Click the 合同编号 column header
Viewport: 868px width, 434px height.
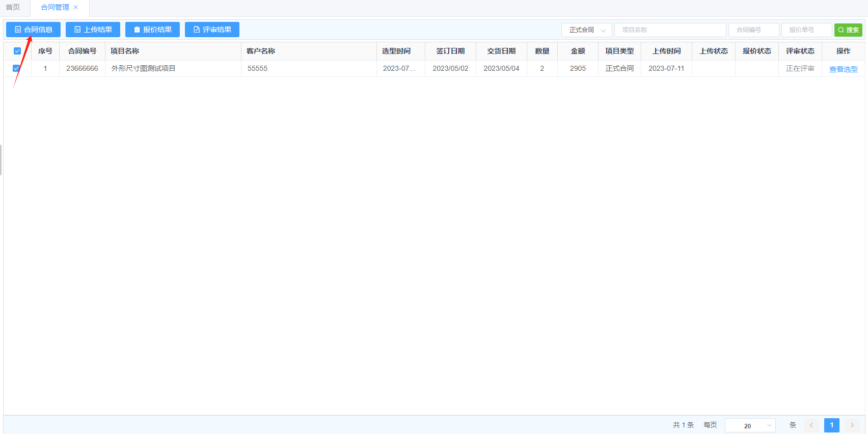(82, 51)
